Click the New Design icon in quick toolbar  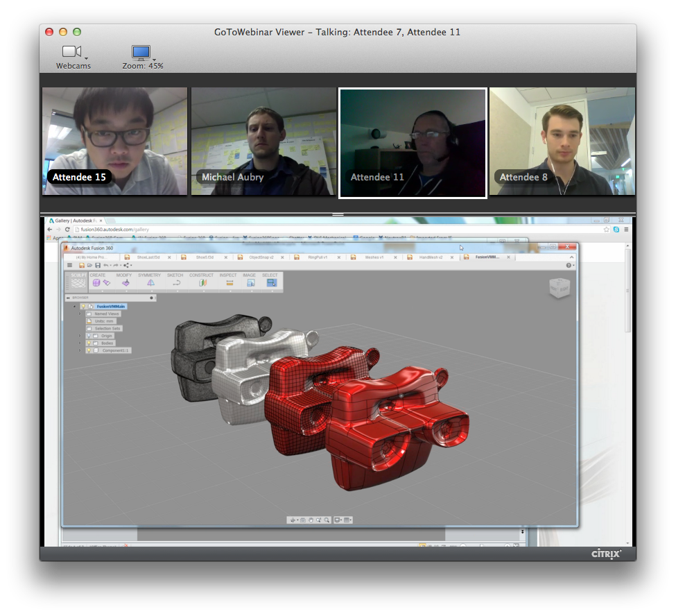82,265
